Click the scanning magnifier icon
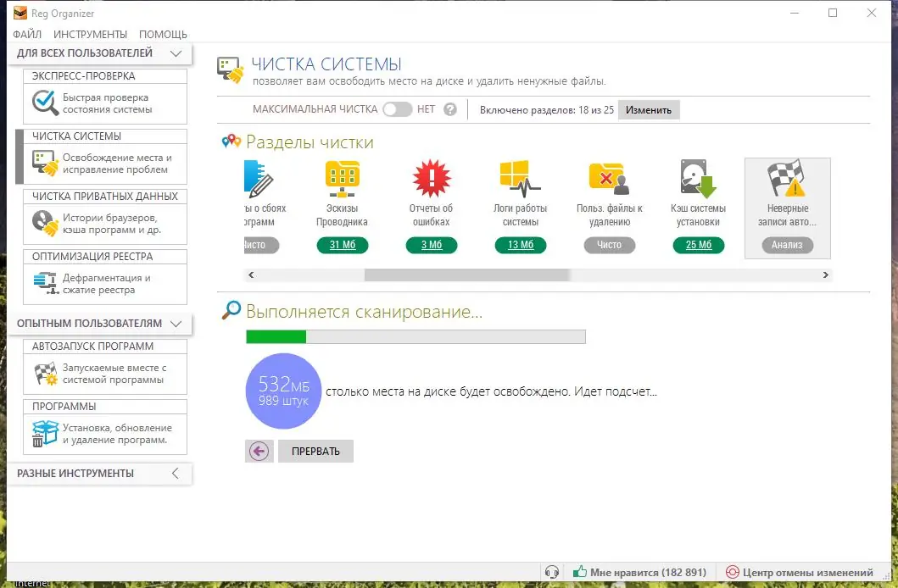The height and width of the screenshot is (588, 898). (x=231, y=309)
